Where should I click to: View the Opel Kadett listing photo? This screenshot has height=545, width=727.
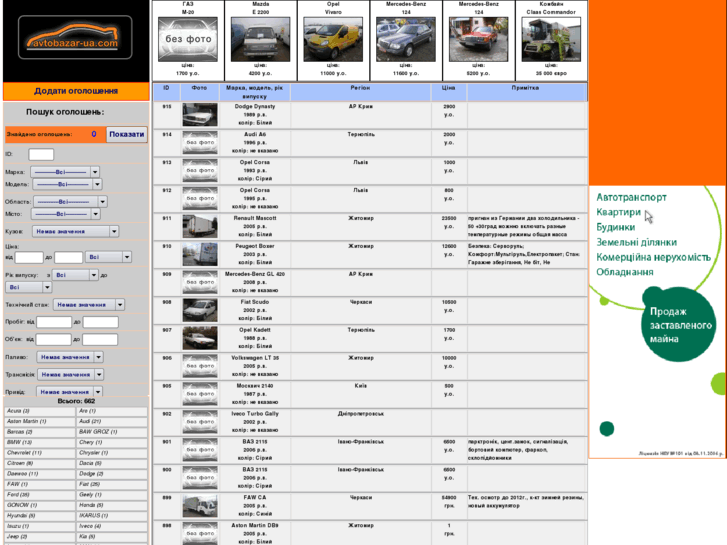tap(200, 338)
